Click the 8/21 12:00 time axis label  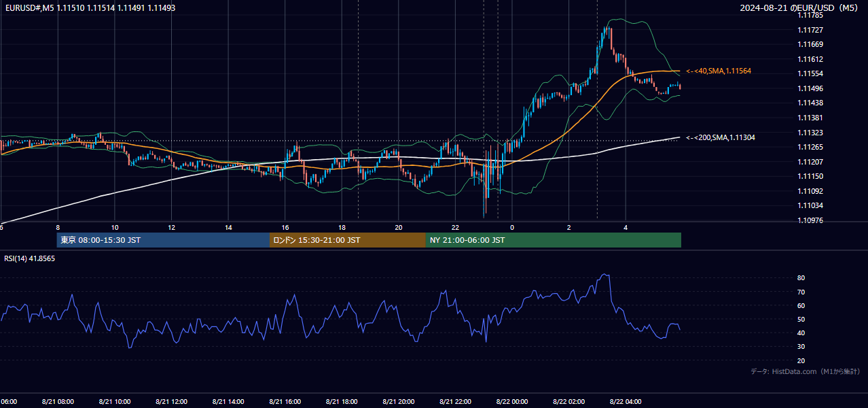pos(172,402)
